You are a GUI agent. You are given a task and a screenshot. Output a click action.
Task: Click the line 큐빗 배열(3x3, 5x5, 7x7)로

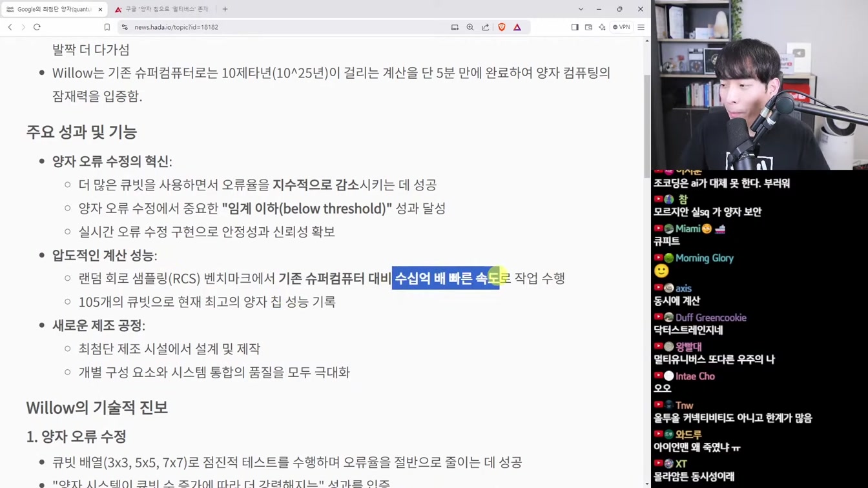pyautogui.click(x=287, y=462)
